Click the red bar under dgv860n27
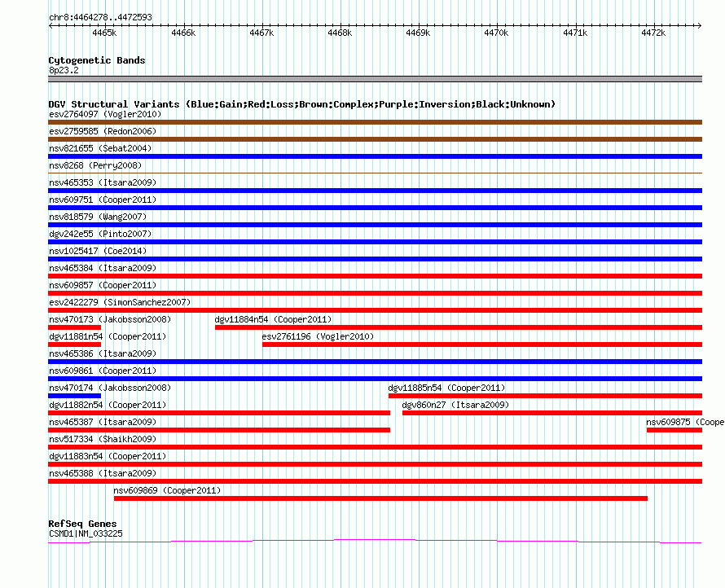This screenshot has width=725, height=588. pos(552,413)
